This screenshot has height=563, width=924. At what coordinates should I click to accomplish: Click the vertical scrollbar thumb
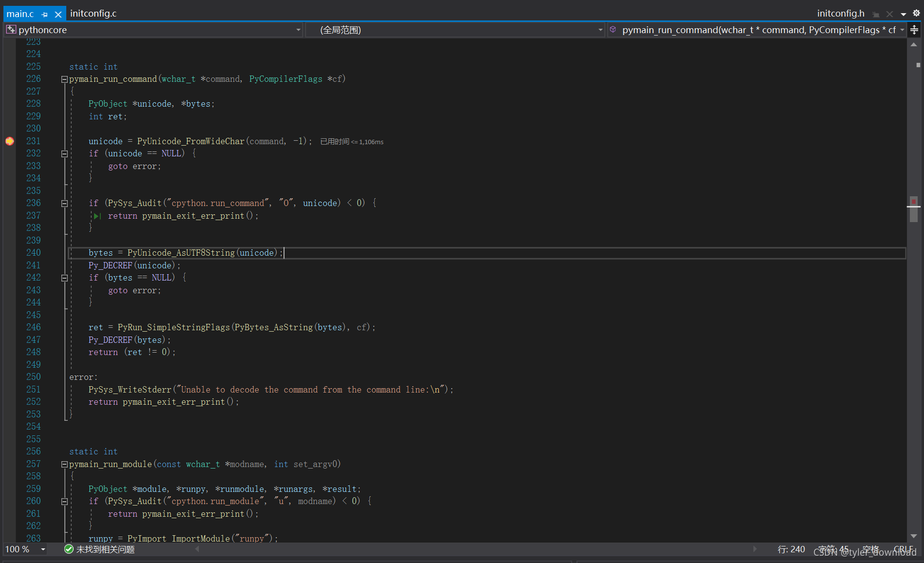point(914,209)
